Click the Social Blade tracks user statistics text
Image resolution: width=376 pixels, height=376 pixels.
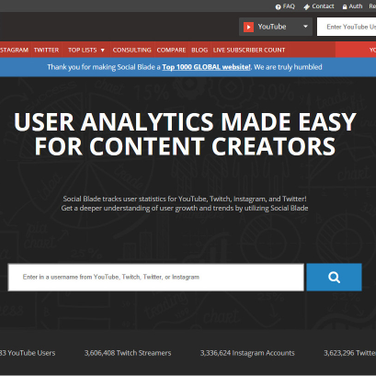[x=185, y=199]
